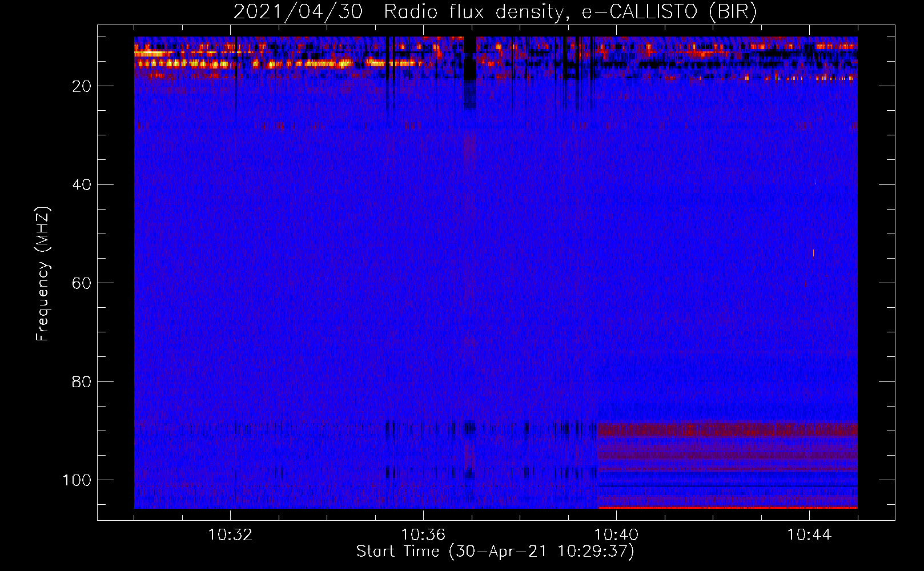
Task: Select the 100 frequency tick label
Action: click(77, 480)
